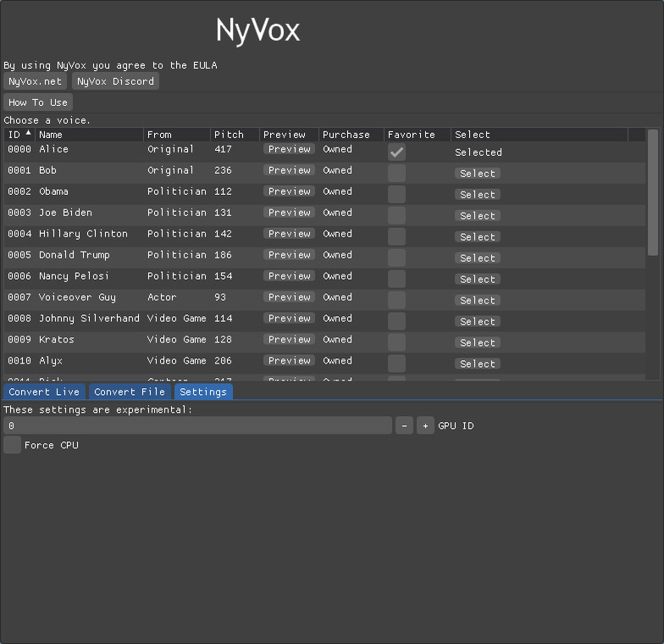
Task: Sort table by Name column header
Action: (x=90, y=135)
